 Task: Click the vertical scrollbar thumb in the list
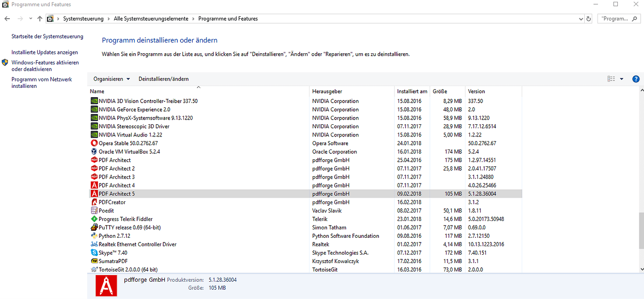click(x=642, y=230)
